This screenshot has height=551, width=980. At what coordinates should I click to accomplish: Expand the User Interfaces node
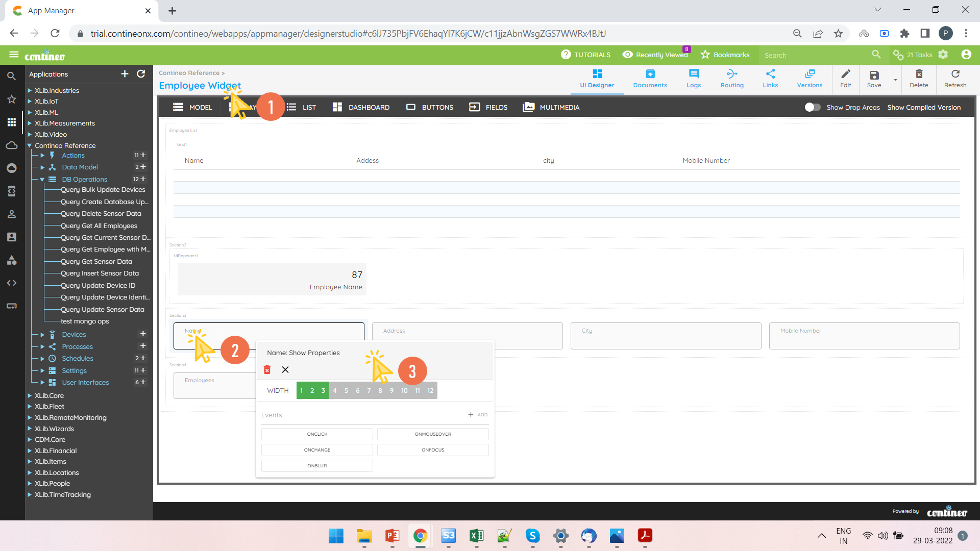point(42,383)
